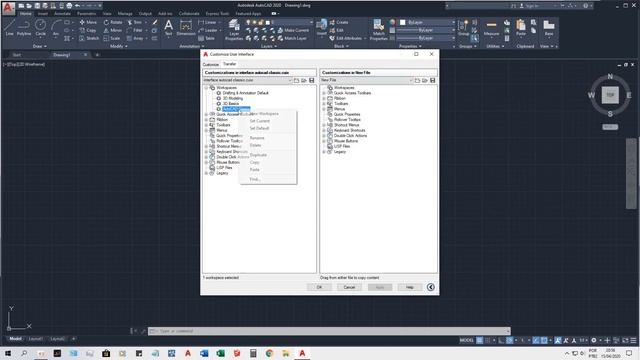Click the Scale tool
Image resolution: width=640 pixels, height=360 pixels.
tap(112, 38)
